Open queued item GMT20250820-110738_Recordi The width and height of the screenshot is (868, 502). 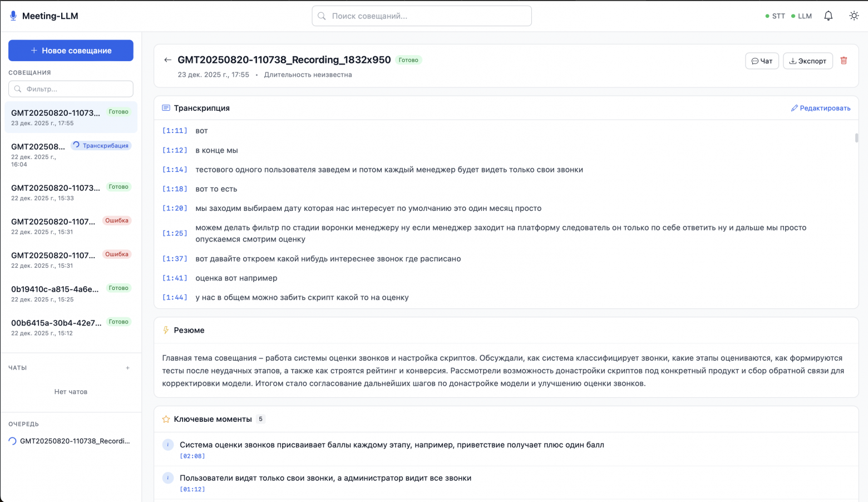click(75, 441)
